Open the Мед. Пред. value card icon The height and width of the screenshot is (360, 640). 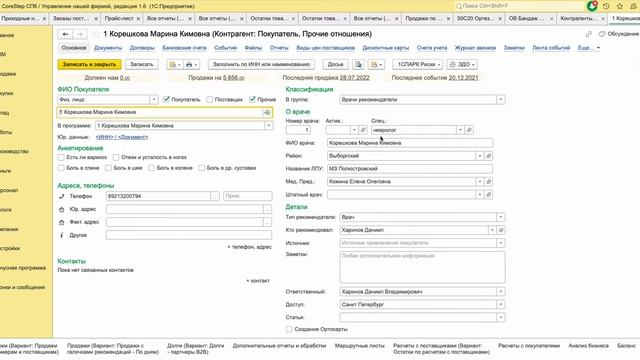488,182
